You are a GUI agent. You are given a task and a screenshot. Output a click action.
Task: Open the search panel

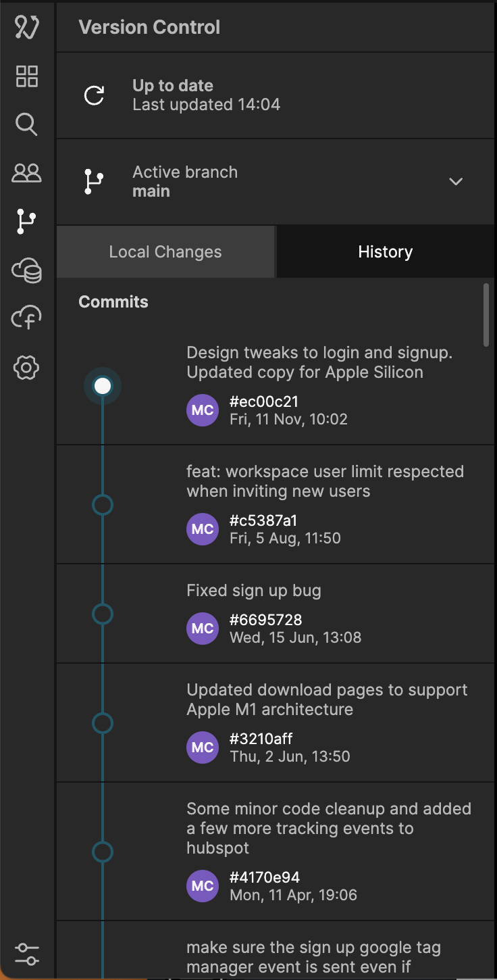tap(26, 124)
